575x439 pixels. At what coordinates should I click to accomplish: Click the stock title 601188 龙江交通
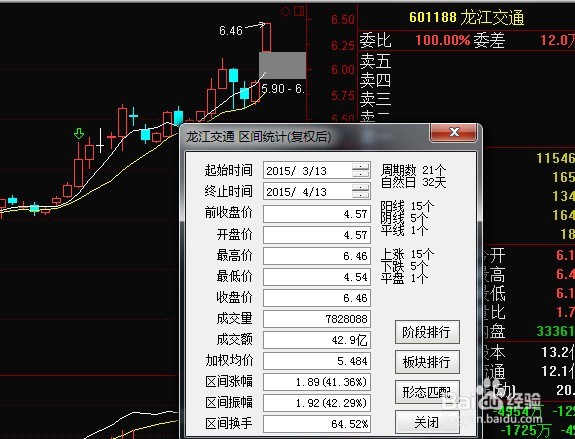click(x=466, y=17)
